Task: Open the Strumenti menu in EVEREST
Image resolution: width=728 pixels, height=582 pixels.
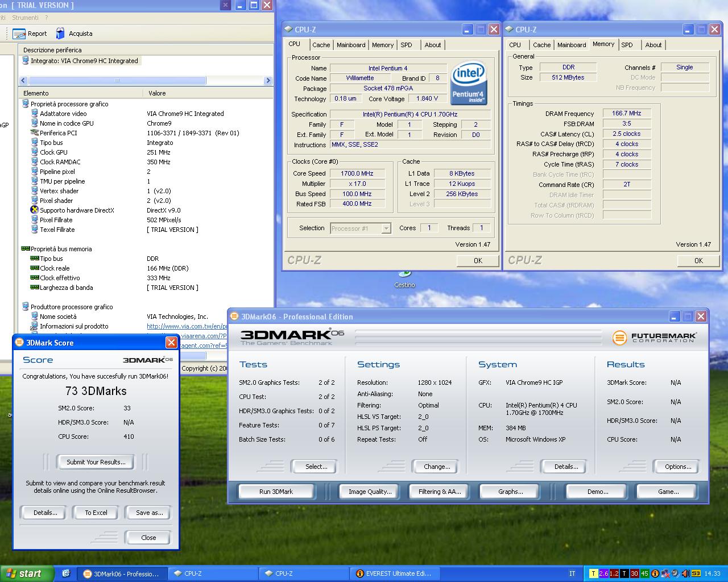Action: pos(25,18)
